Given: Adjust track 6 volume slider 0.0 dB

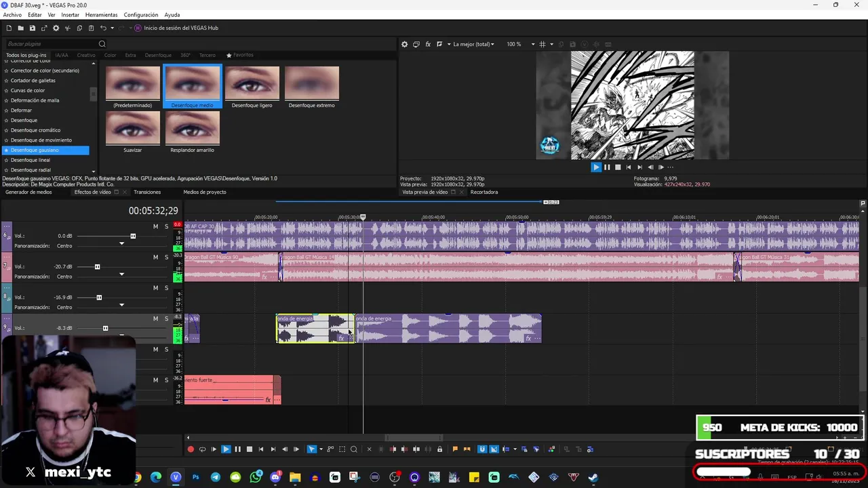Looking at the screenshot, I should (x=133, y=236).
